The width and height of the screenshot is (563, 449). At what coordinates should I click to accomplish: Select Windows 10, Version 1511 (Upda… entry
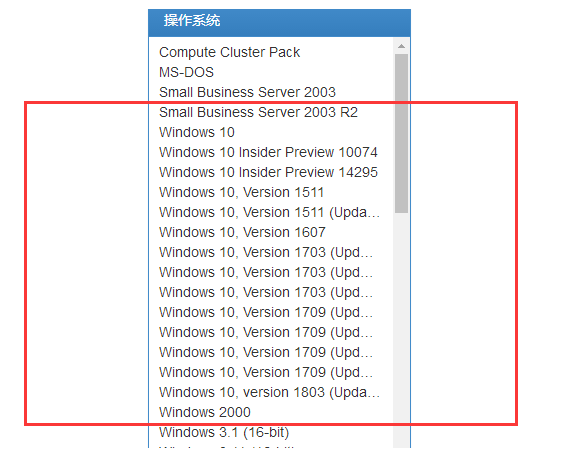pyautogui.click(x=269, y=212)
